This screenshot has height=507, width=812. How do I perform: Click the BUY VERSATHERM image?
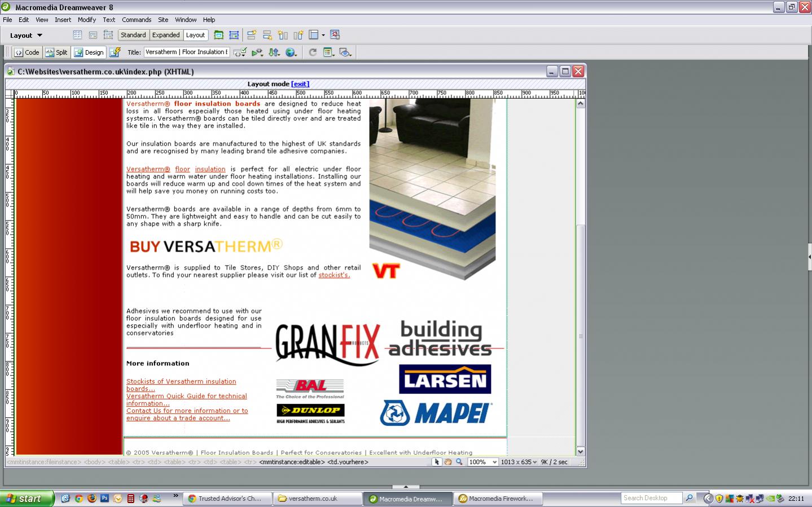pos(206,246)
